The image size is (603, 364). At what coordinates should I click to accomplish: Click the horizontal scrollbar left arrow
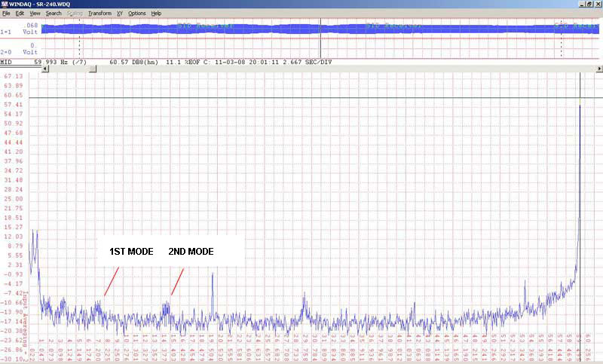click(x=45, y=69)
